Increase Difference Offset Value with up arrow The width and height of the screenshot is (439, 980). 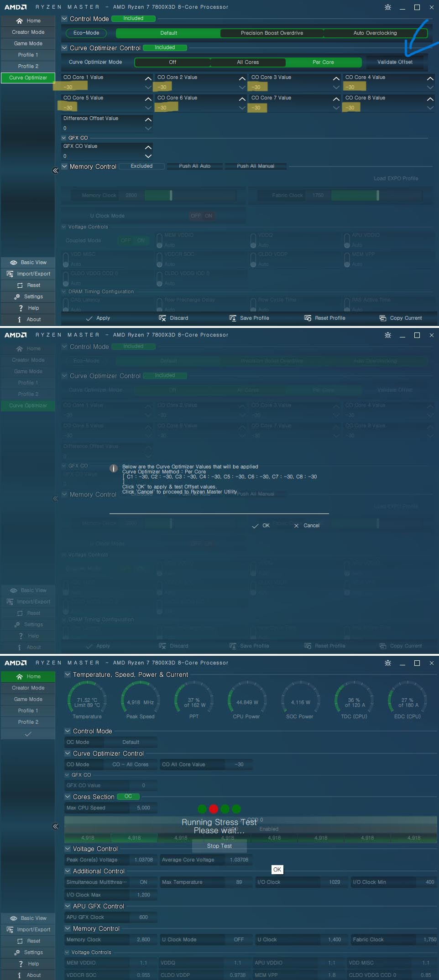tap(148, 119)
